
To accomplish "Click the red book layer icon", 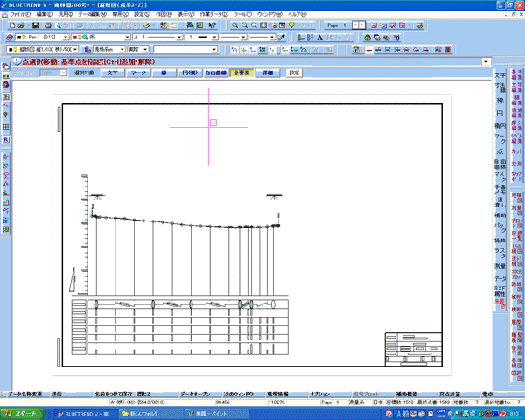I will (x=10, y=37).
